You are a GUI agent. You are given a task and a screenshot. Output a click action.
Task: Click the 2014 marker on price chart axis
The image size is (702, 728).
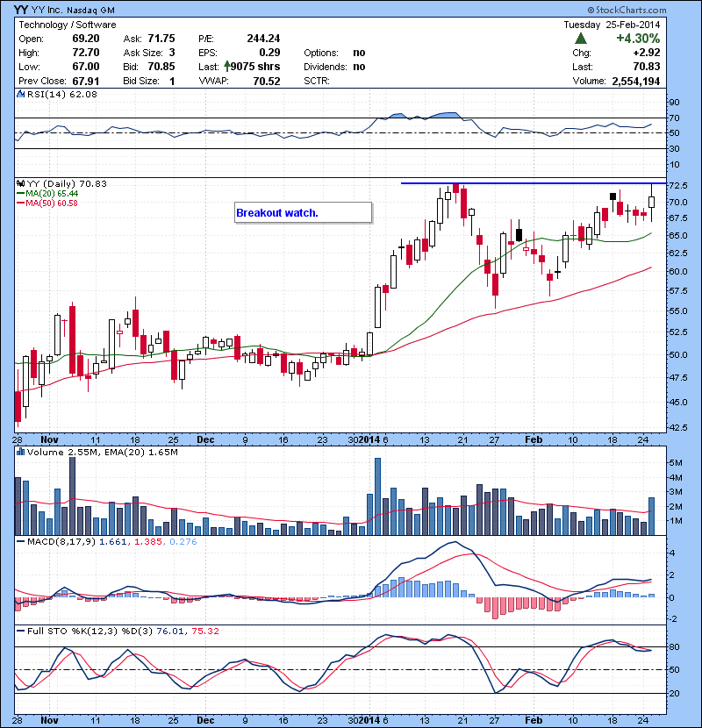(371, 439)
